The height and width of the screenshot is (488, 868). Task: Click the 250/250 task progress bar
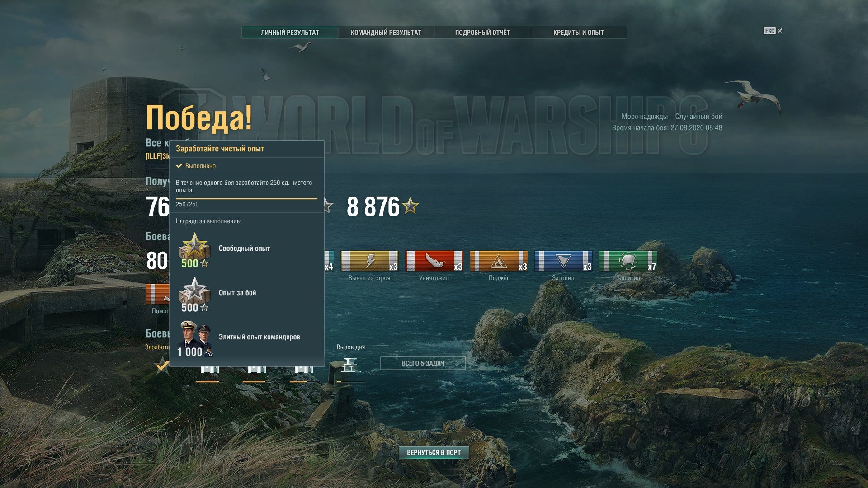pyautogui.click(x=246, y=199)
